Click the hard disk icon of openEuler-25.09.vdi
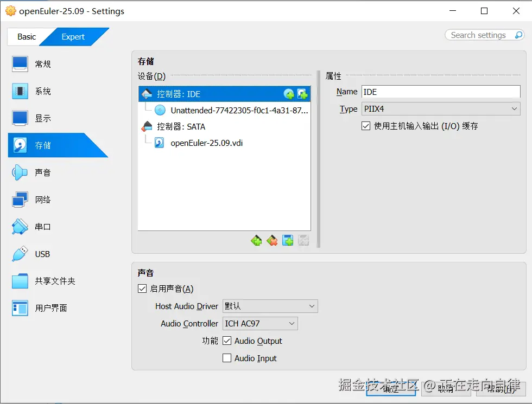This screenshot has width=532, height=404. tap(160, 143)
